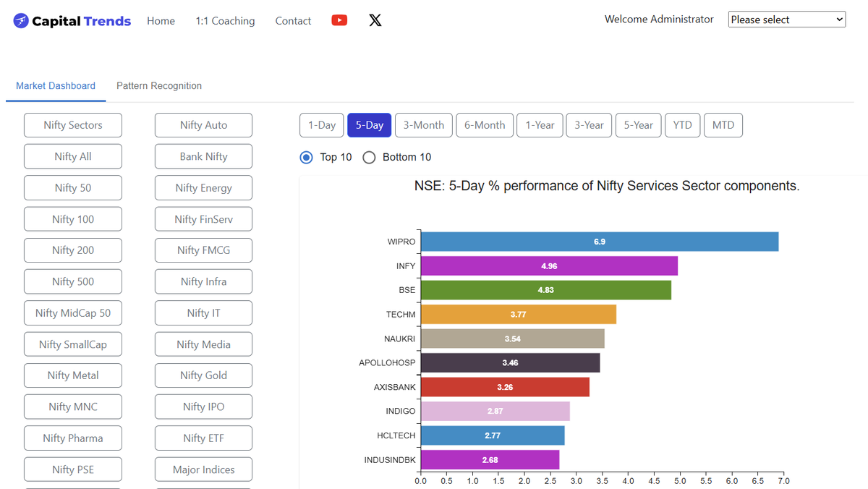Click the NAUKRI 3.54 bar
The image size is (868, 489).
click(513, 339)
